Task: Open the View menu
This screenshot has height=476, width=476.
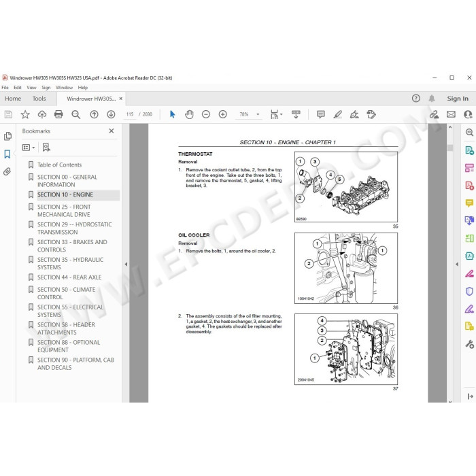Action: tap(31, 88)
